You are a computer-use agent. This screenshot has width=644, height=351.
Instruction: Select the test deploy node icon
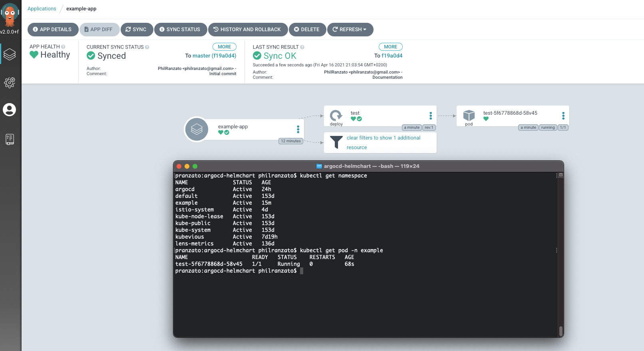click(336, 116)
